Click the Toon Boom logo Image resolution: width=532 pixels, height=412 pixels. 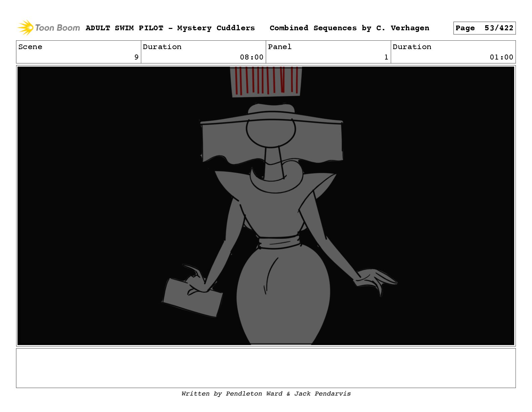[x=49, y=28]
